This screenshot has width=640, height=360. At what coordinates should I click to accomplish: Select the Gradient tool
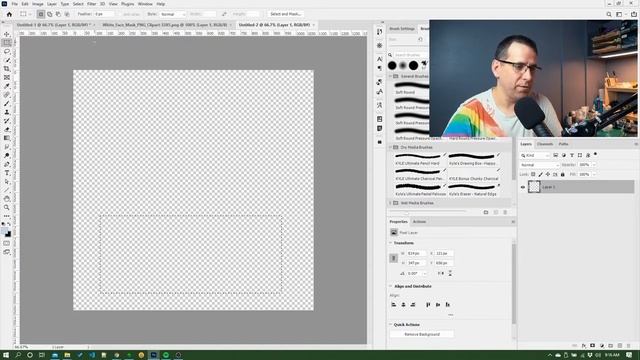(7, 138)
